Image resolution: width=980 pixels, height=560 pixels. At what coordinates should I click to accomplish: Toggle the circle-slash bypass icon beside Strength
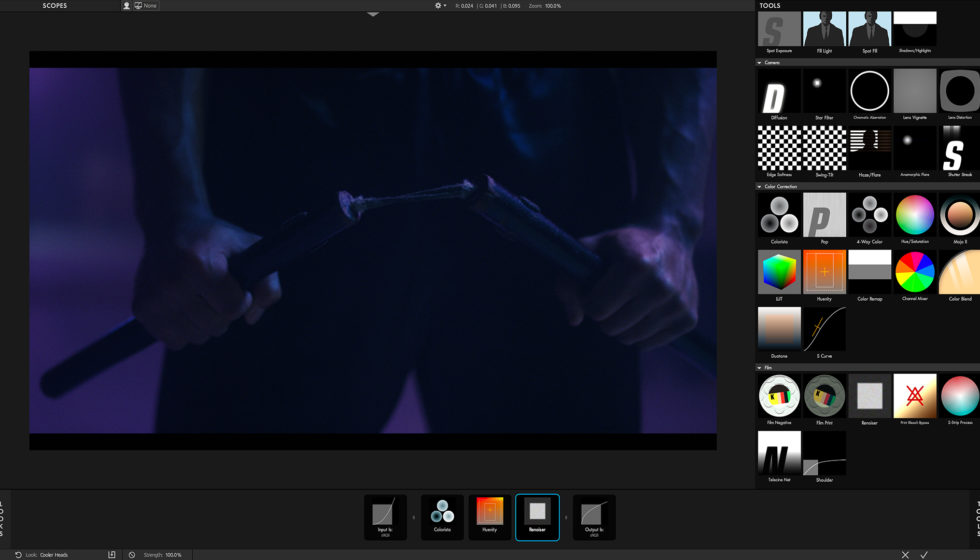click(x=132, y=554)
